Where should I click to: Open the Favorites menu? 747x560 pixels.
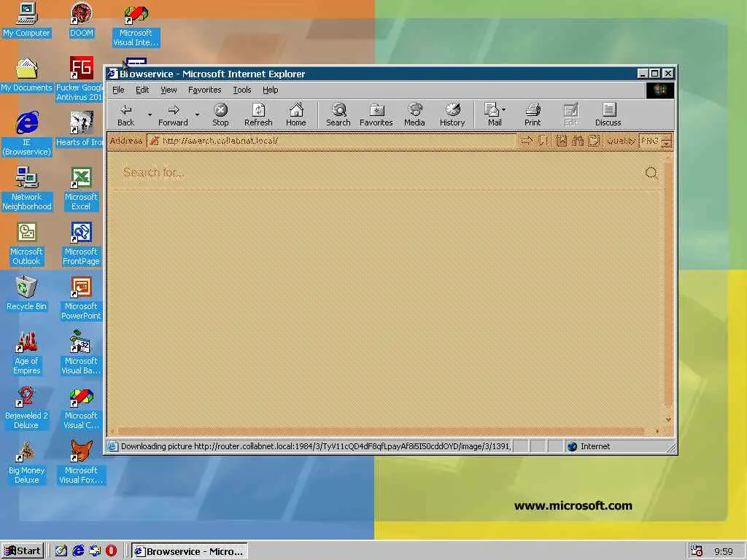[x=204, y=90]
